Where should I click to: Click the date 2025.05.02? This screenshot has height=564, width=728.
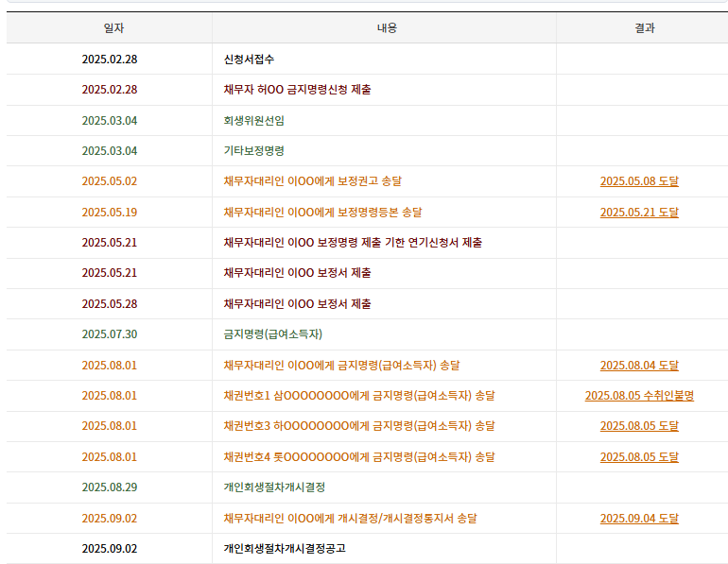[x=110, y=181]
